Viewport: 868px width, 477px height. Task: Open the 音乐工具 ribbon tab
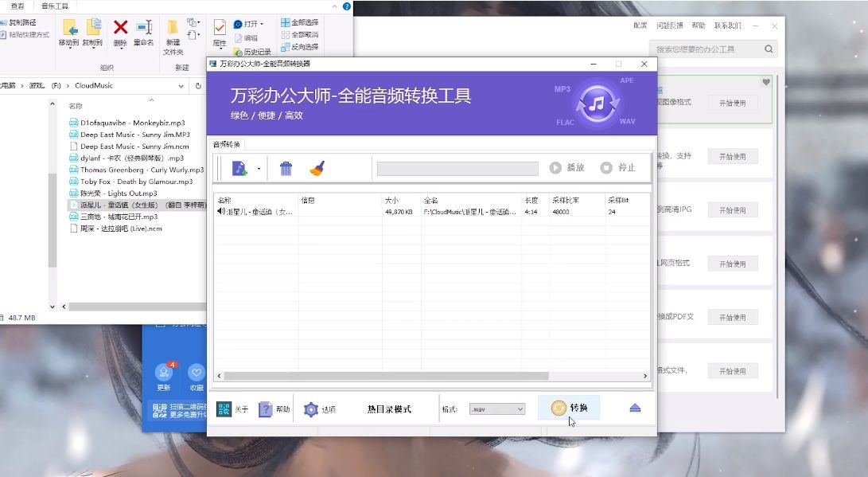tap(55, 6)
